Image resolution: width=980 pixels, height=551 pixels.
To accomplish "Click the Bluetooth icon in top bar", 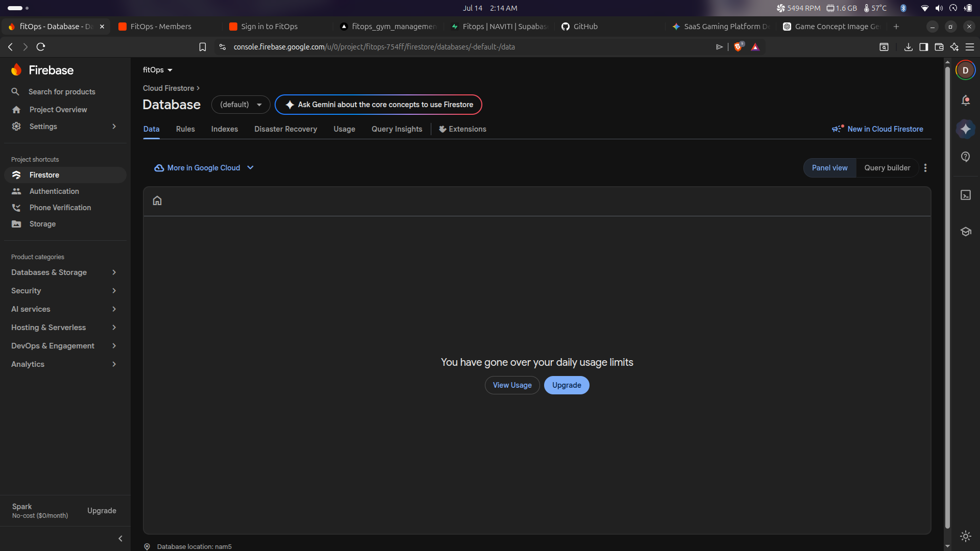I will 903,8.
